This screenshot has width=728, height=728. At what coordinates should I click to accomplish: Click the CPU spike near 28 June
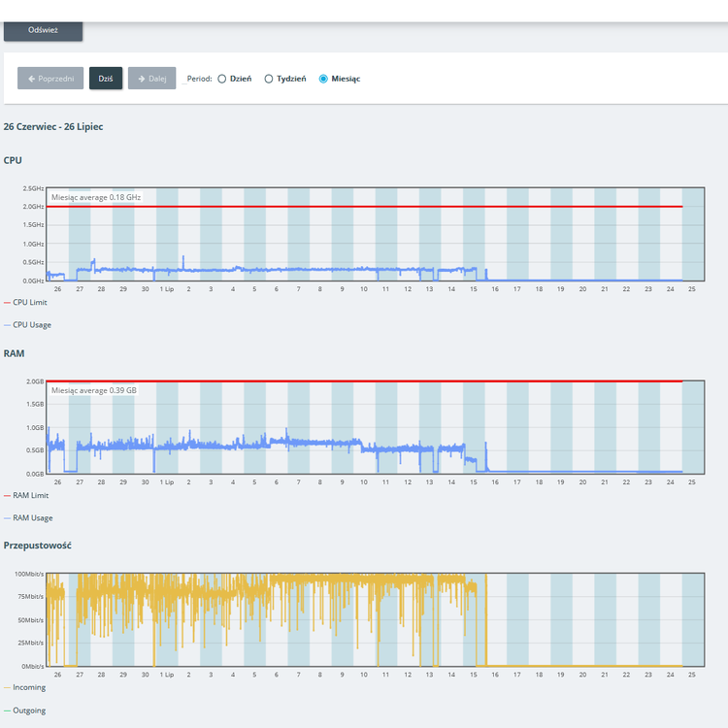pyautogui.click(x=93, y=261)
